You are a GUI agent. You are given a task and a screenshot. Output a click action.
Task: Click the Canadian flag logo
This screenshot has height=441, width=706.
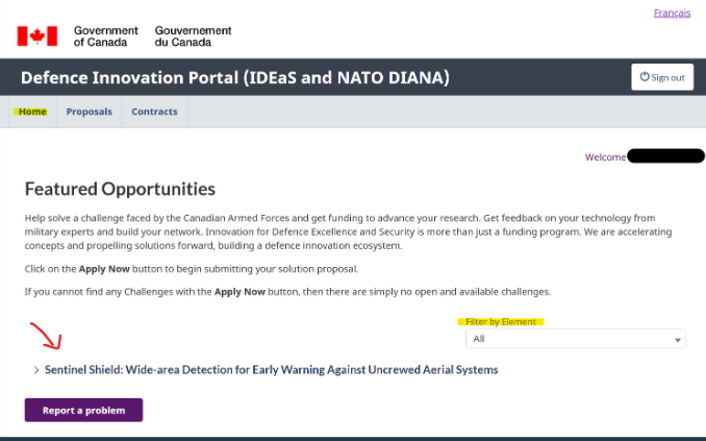[x=37, y=36]
